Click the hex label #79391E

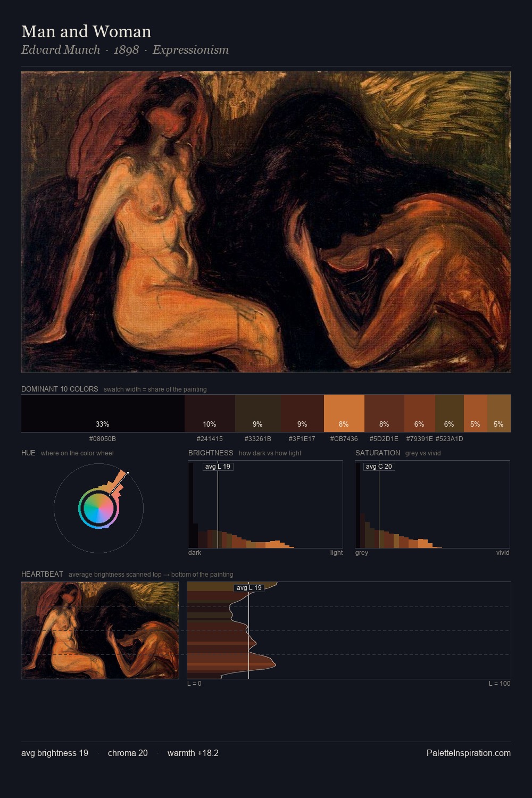coord(419,439)
